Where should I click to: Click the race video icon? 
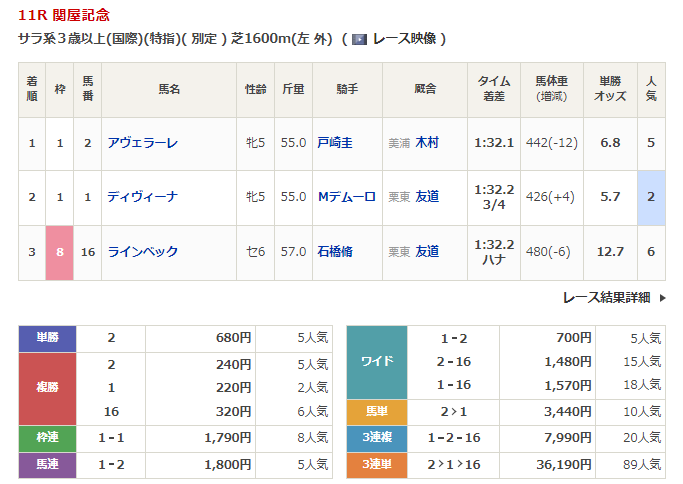pyautogui.click(x=359, y=39)
